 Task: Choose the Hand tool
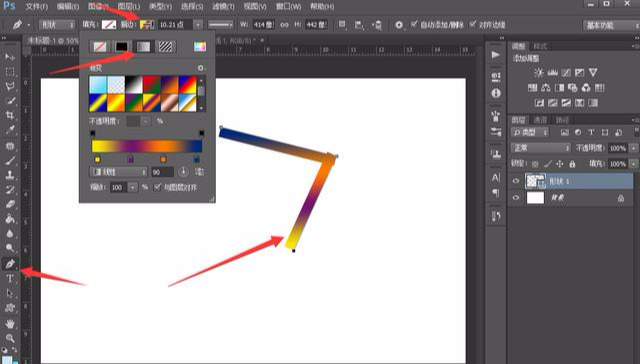coord(10,324)
